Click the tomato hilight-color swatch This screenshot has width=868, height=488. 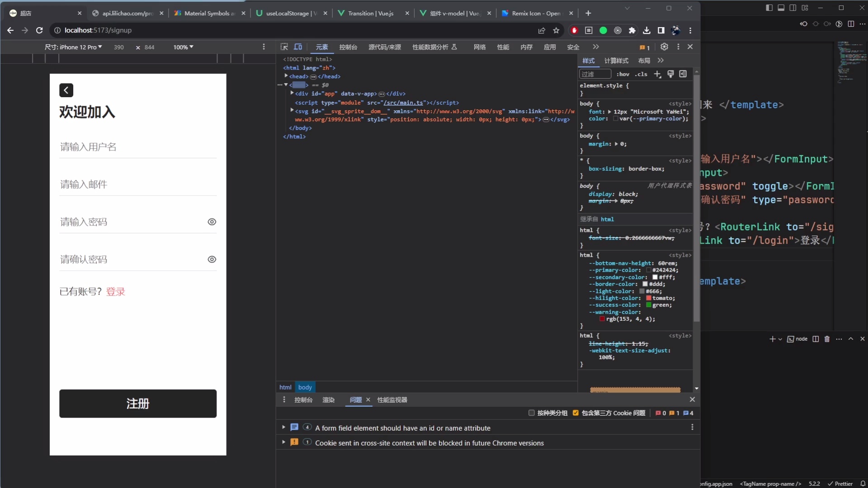coord(649,298)
